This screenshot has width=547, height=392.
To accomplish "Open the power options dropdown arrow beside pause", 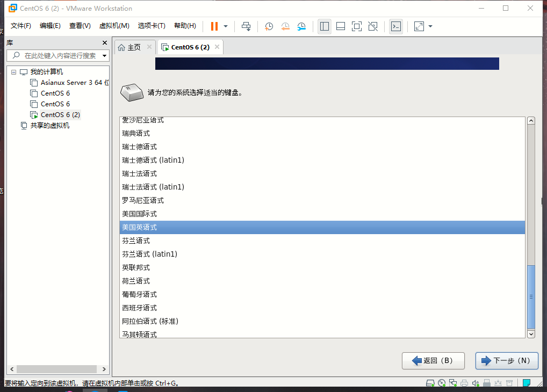I will 226,26.
